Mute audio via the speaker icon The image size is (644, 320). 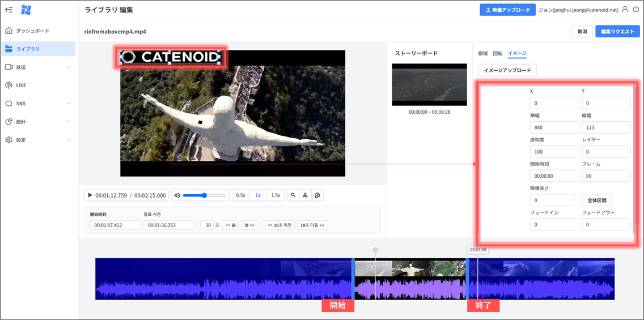pyautogui.click(x=177, y=195)
